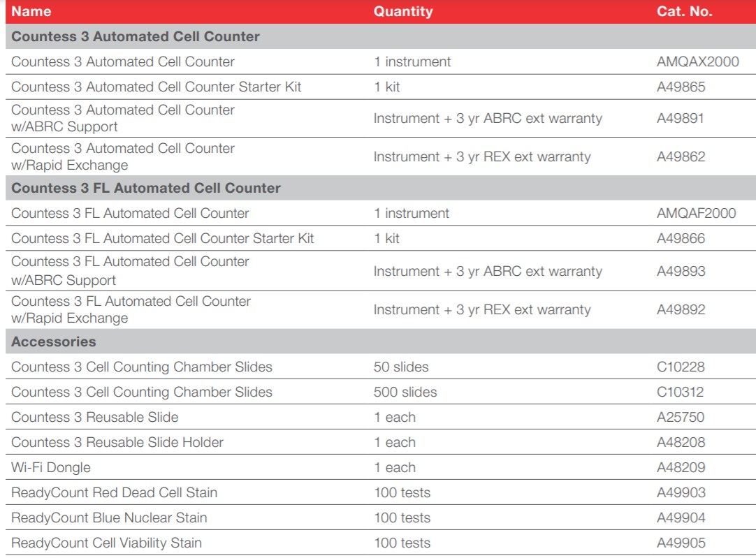The height and width of the screenshot is (558, 756).
Task: Click catalog number A49891
Action: pyautogui.click(x=681, y=118)
